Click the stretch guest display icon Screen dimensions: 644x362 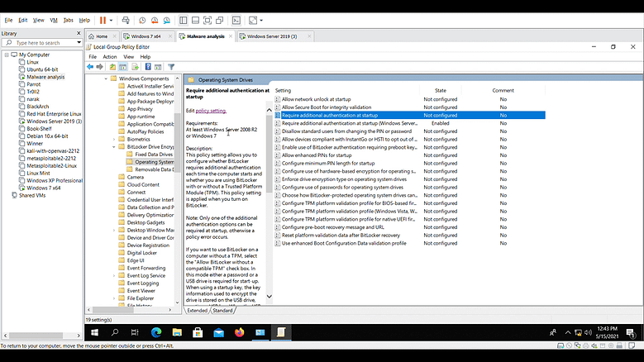[x=253, y=20]
